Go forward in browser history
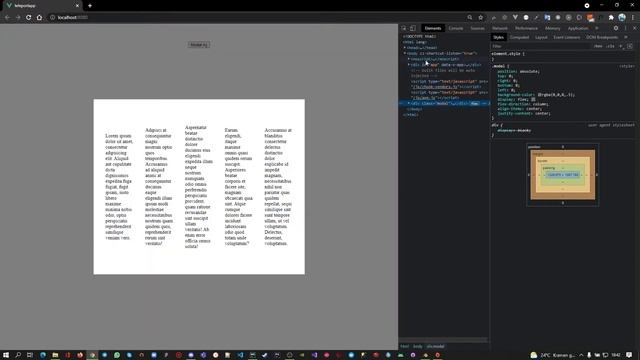The image size is (640, 360). click(18, 18)
